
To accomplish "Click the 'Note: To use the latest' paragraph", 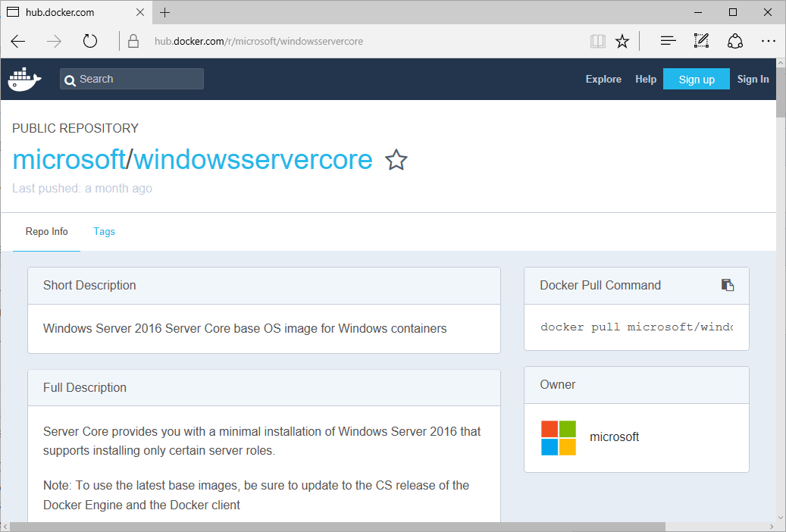I will pyautogui.click(x=256, y=495).
